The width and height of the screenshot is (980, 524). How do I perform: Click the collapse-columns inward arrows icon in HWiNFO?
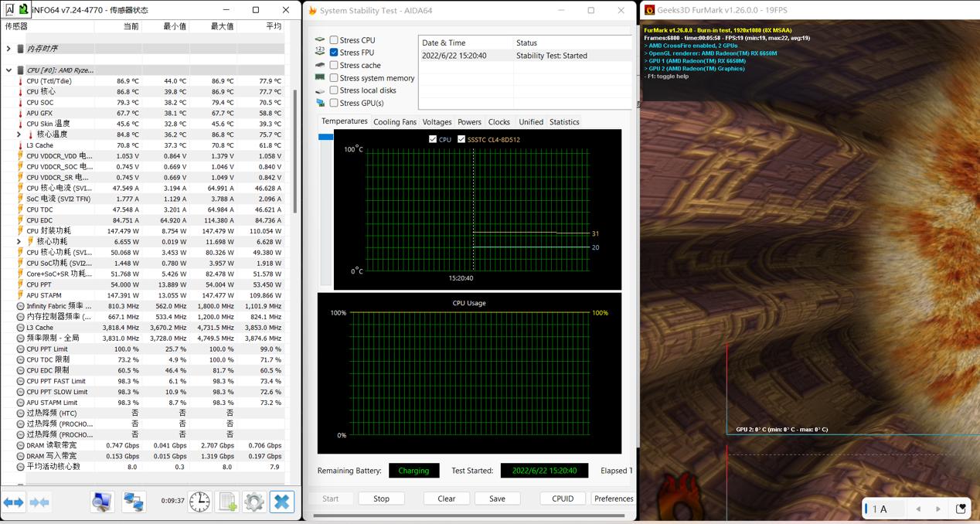[39, 502]
